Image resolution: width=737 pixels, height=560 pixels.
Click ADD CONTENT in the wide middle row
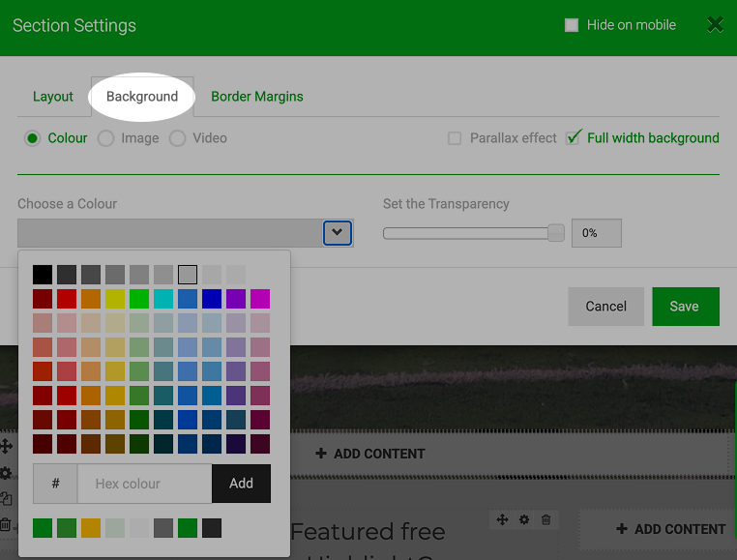(370, 454)
